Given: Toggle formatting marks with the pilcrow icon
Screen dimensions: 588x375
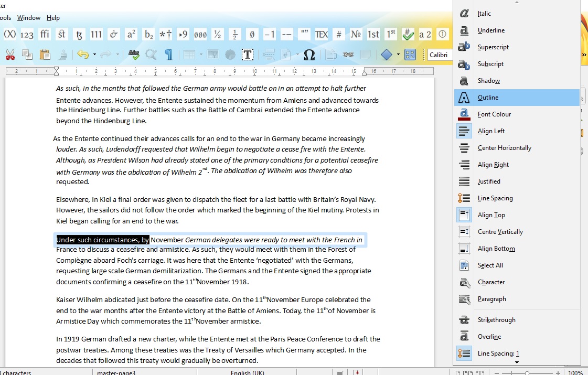Looking at the screenshot, I should (x=168, y=54).
